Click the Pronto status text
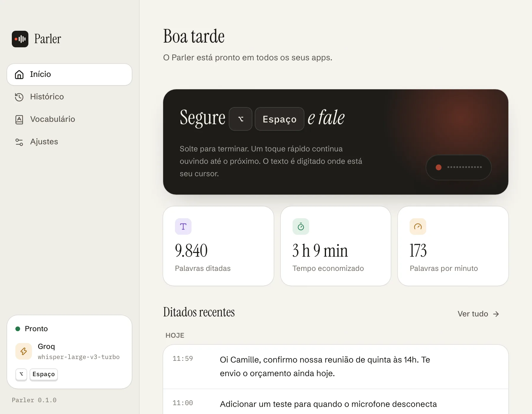This screenshot has height=414, width=532. point(36,329)
